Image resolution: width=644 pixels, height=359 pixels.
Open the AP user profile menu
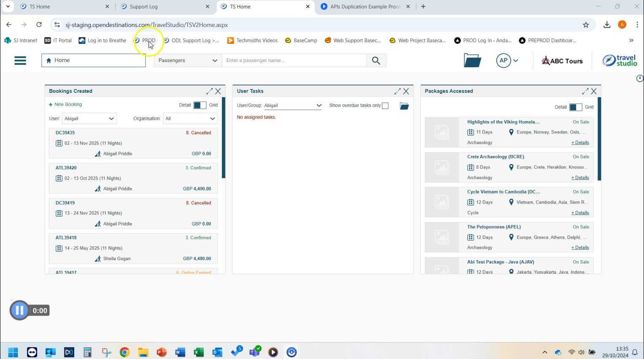[x=507, y=60]
